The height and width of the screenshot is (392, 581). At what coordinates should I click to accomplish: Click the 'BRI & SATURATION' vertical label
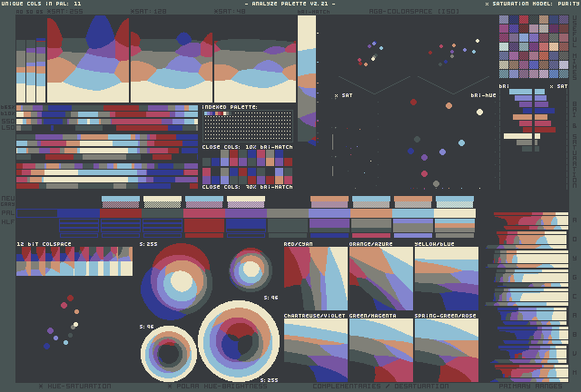pyautogui.click(x=575, y=144)
